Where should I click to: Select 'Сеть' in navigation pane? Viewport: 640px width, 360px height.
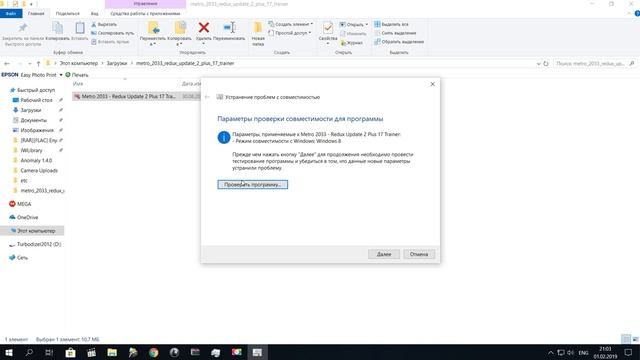22,258
